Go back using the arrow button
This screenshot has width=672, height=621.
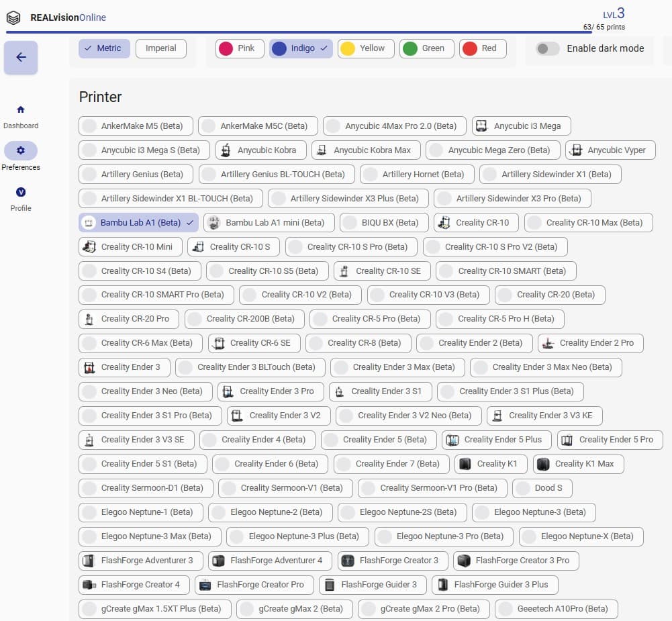[x=21, y=58]
